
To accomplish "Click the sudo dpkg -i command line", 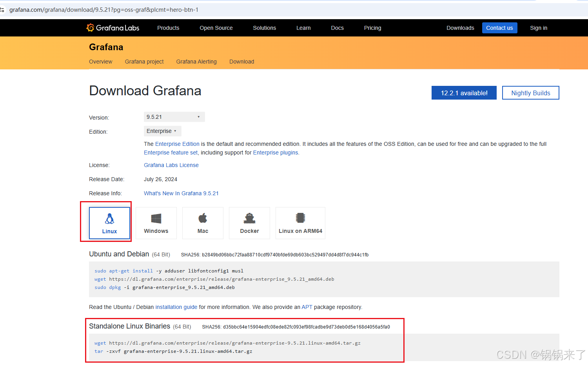I will (x=165, y=287).
